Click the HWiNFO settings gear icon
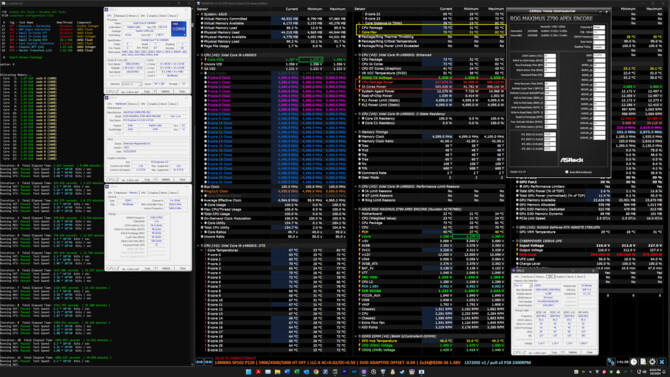This screenshot has width=670, height=377. pyautogui.click(x=652, y=362)
